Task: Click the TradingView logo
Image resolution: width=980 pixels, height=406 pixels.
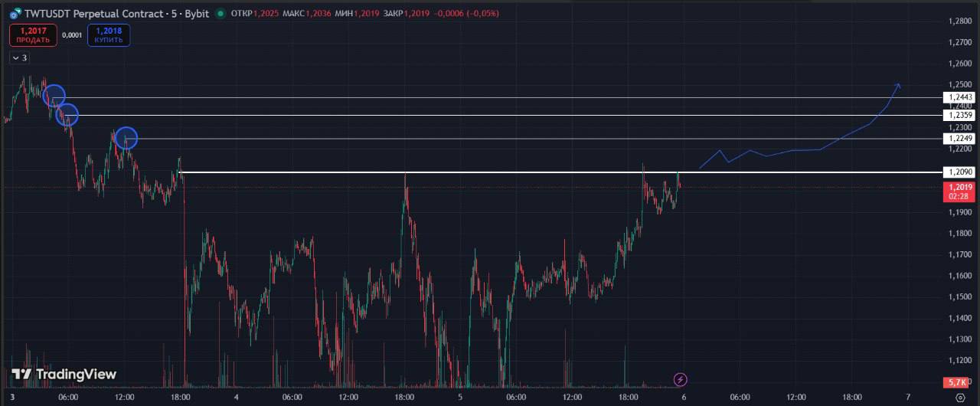Action: coord(64,375)
